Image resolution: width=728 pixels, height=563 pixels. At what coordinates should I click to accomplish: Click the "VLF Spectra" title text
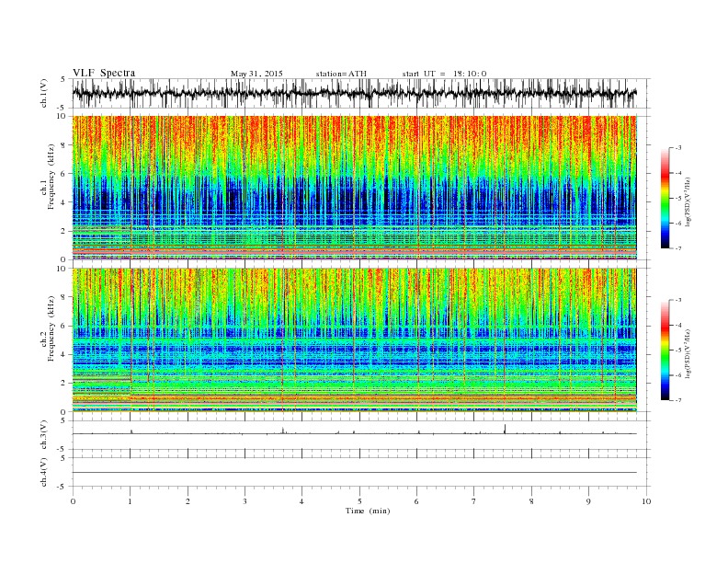pos(104,73)
